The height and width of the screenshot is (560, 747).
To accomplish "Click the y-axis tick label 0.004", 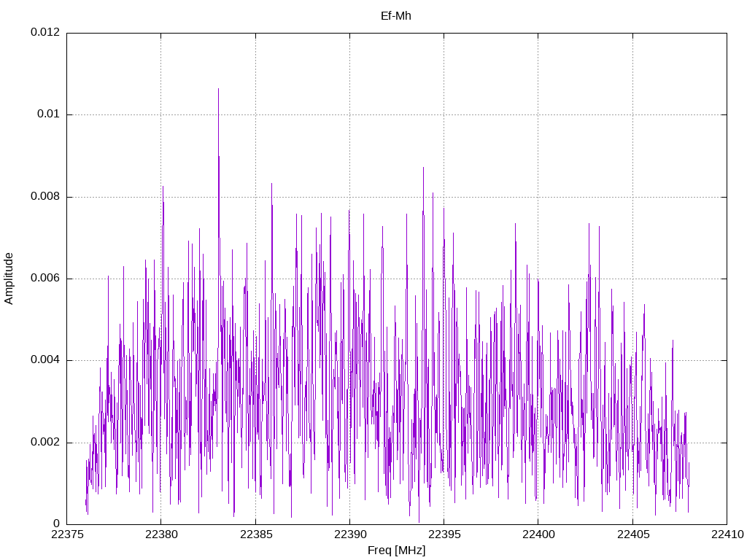I will coord(45,360).
